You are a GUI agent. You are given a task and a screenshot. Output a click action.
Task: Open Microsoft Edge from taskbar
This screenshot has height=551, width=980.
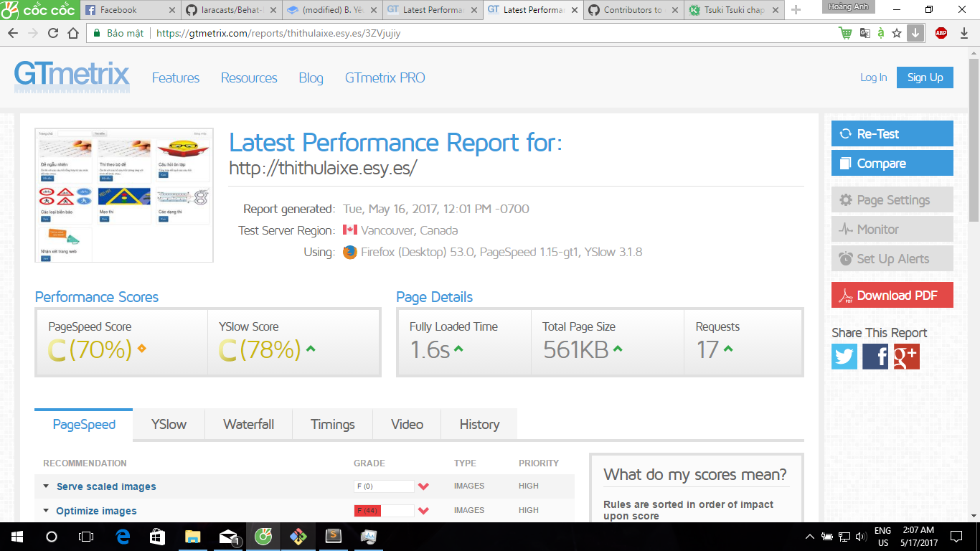[123, 536]
